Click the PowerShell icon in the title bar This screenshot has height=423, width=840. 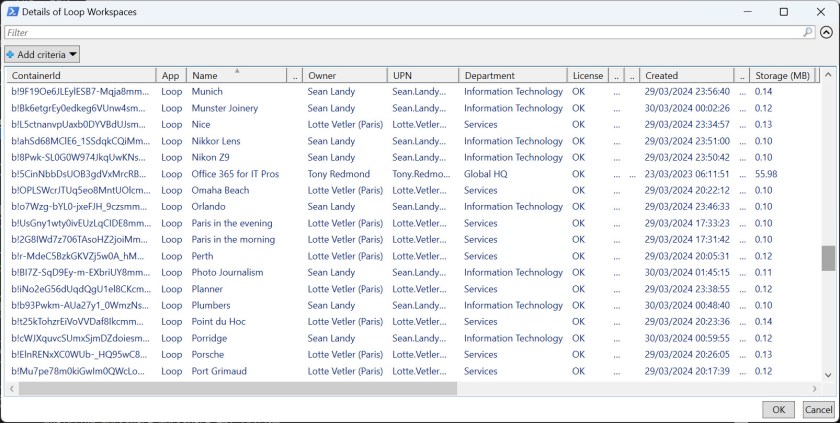click(x=13, y=11)
